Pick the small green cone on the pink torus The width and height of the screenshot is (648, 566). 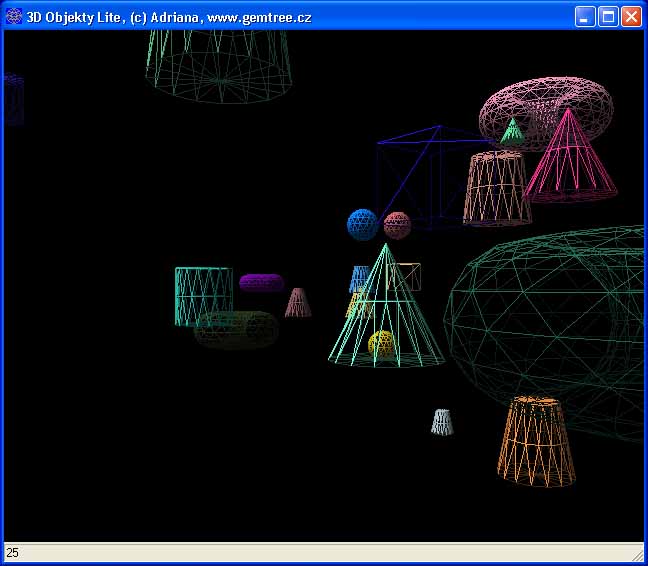coord(512,131)
